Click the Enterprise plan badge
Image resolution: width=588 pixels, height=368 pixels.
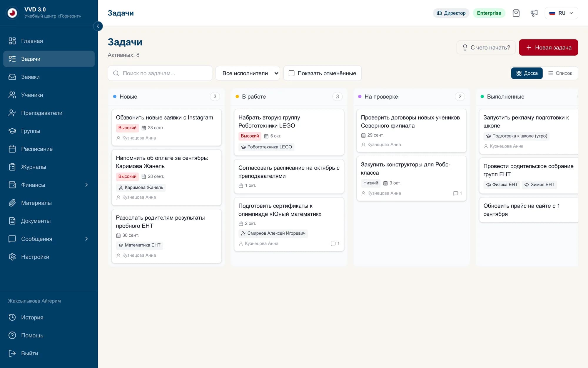click(x=489, y=13)
